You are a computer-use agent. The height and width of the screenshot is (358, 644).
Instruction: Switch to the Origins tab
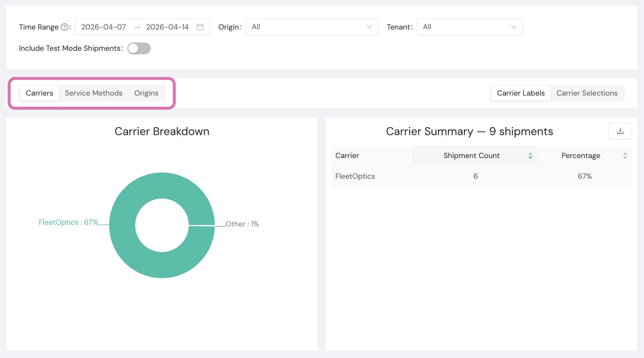click(x=146, y=93)
